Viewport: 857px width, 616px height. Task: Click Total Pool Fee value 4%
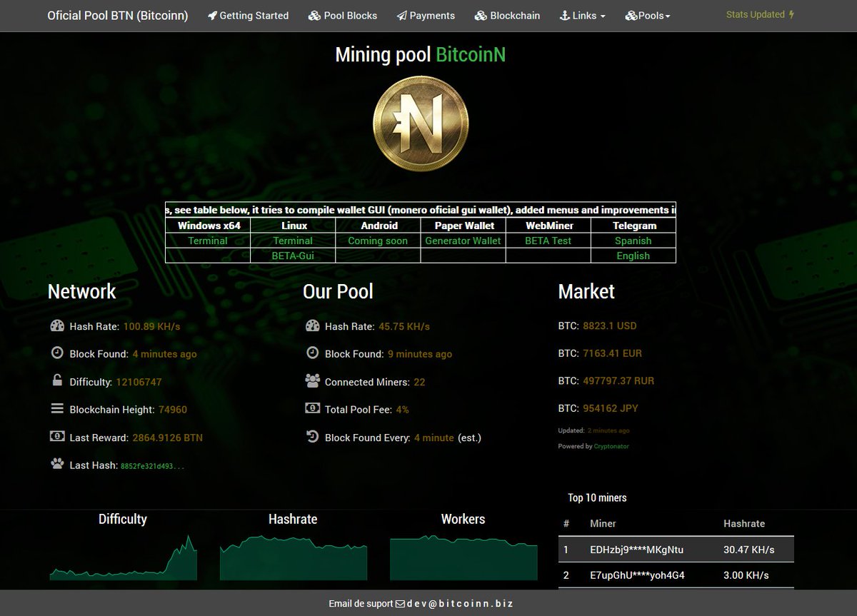click(402, 410)
